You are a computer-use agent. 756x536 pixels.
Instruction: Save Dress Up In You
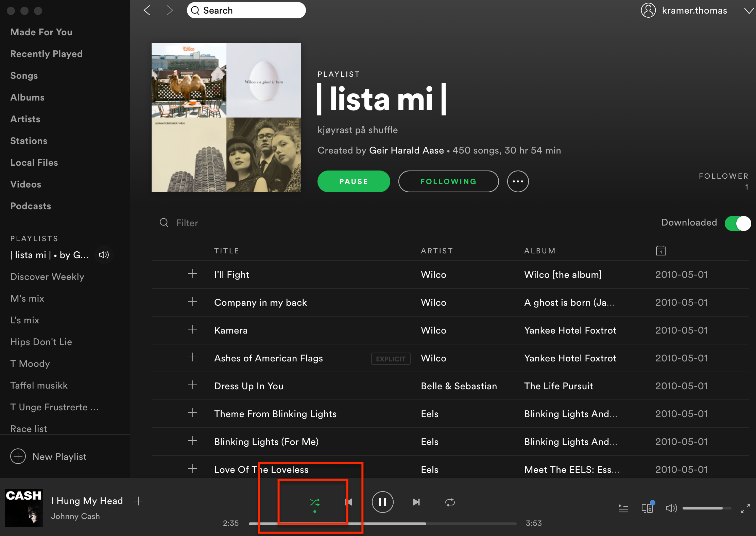point(193,385)
